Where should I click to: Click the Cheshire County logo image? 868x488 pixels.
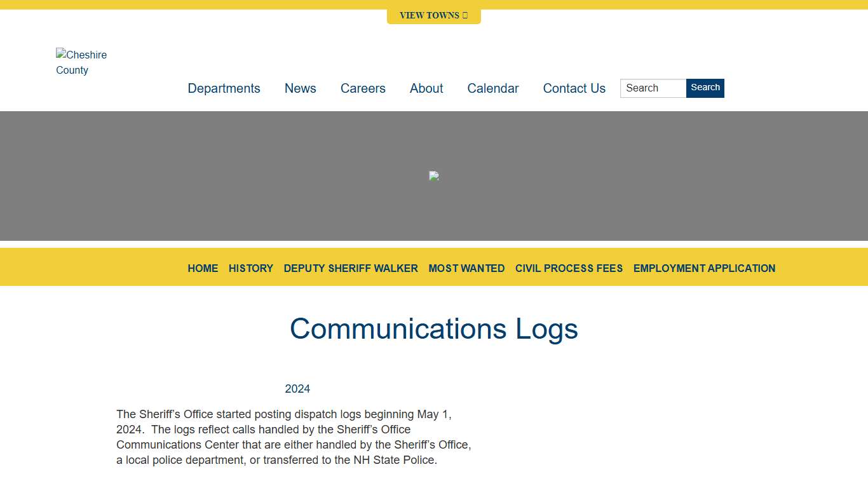point(81,62)
